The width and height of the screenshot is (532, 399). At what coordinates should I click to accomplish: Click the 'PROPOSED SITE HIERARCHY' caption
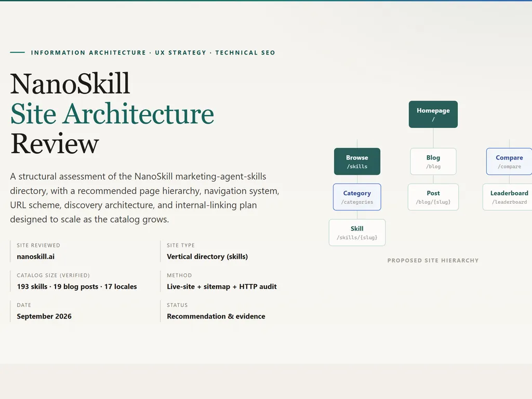[x=433, y=261]
